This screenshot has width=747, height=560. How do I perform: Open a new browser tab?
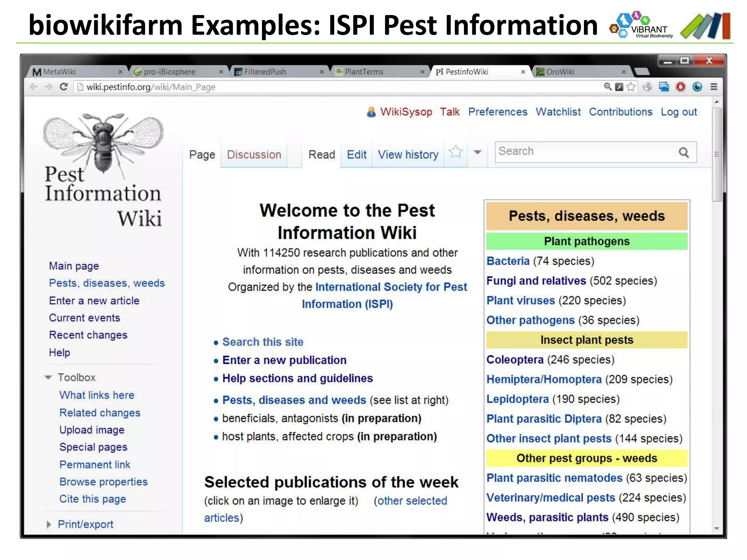tap(642, 71)
